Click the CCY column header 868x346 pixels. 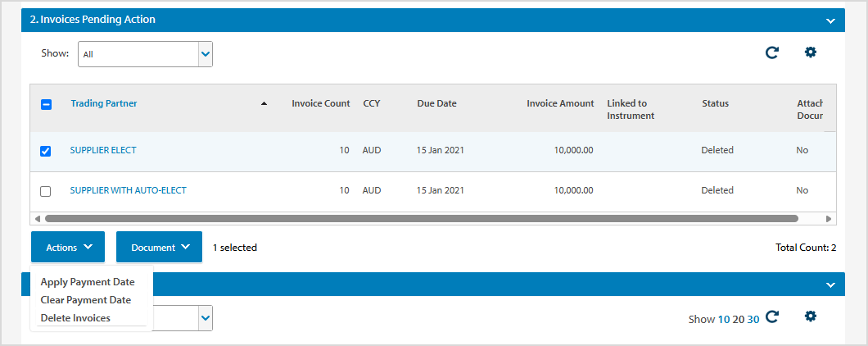click(372, 103)
